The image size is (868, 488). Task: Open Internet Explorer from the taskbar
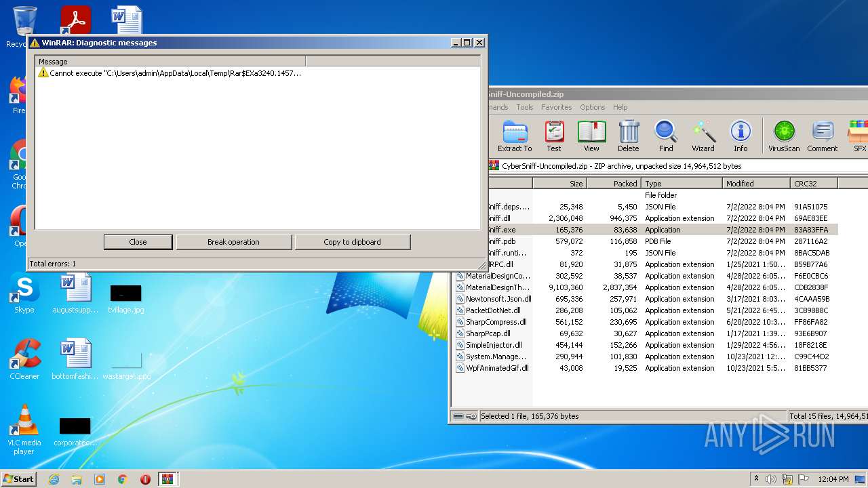point(54,479)
